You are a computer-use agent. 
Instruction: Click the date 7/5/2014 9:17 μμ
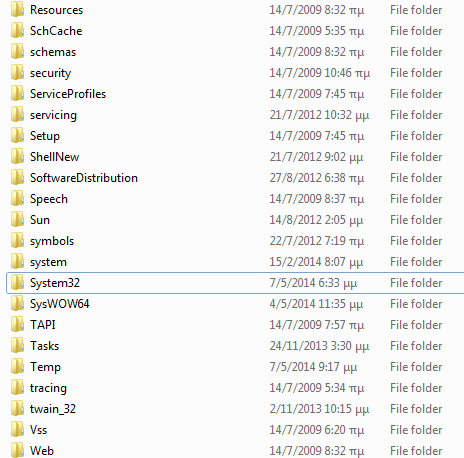(x=313, y=367)
